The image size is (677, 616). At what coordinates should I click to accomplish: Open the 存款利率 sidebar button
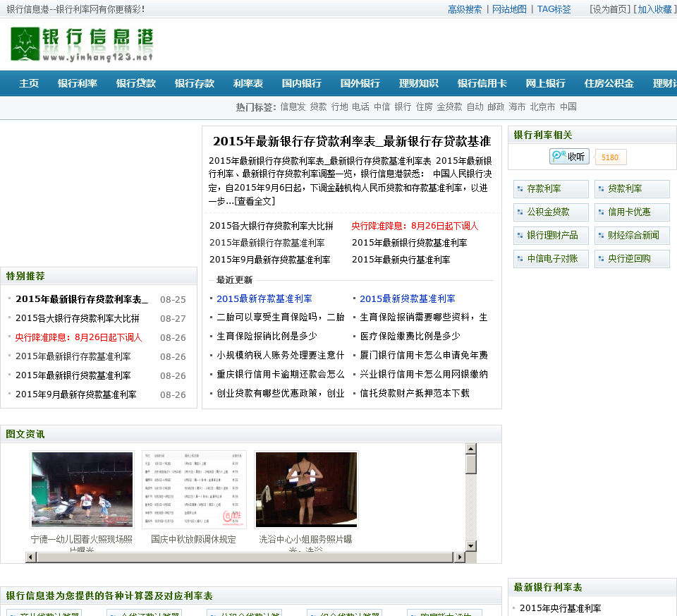pyautogui.click(x=551, y=189)
